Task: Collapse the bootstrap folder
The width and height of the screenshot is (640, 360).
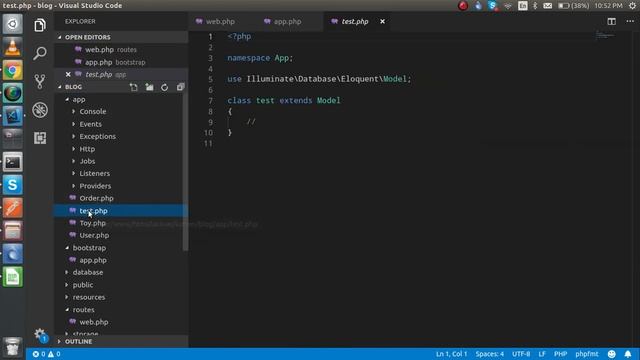Action: [x=89, y=248]
